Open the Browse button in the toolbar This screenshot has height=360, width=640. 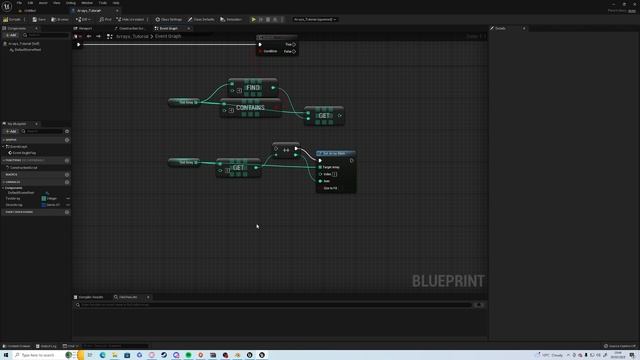60,19
